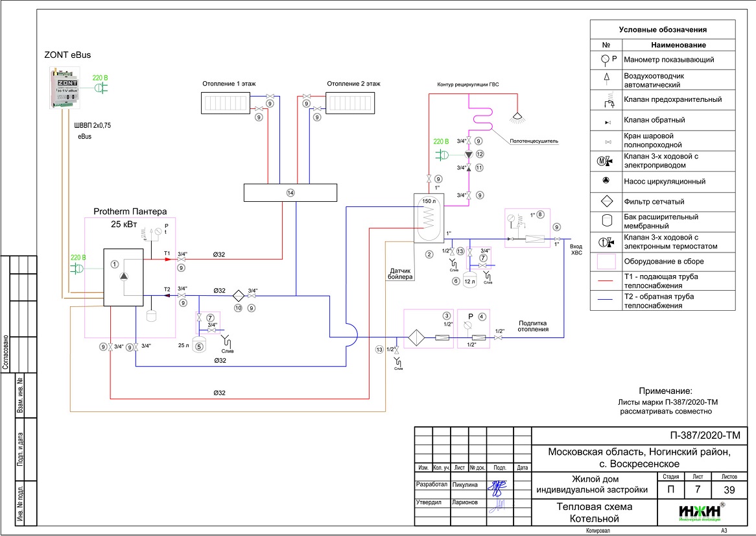Select the pink Оборудование в сборе legend box
The image size is (756, 536).
click(605, 261)
